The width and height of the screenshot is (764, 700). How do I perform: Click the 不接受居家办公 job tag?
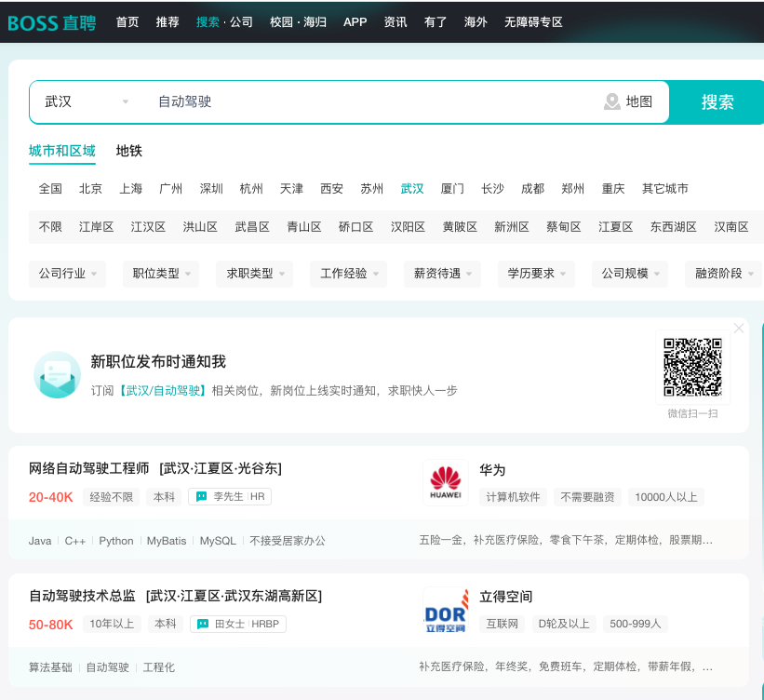coord(288,541)
